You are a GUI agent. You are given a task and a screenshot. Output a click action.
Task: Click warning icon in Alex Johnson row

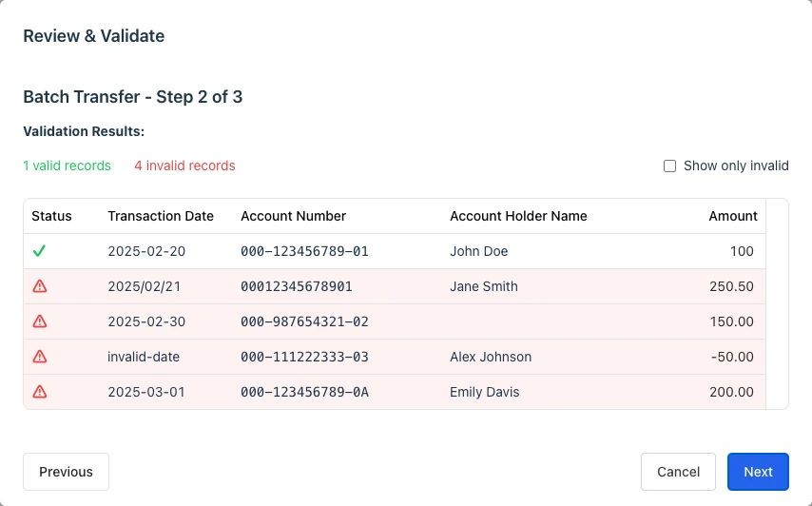[40, 357]
